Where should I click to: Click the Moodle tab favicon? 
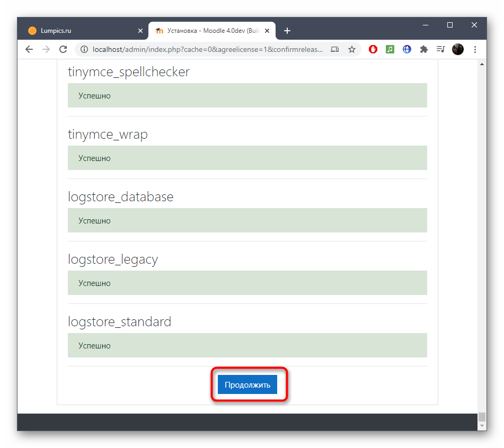tap(159, 31)
